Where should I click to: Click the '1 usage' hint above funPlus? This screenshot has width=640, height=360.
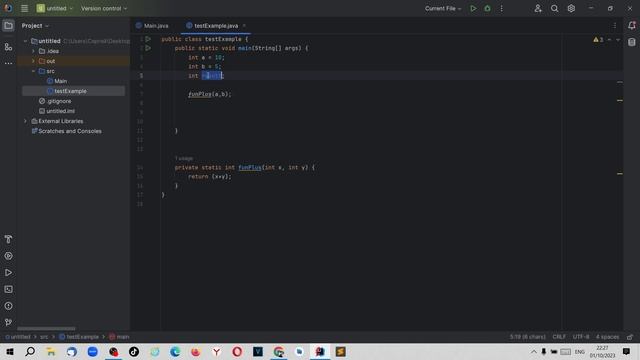pos(184,158)
